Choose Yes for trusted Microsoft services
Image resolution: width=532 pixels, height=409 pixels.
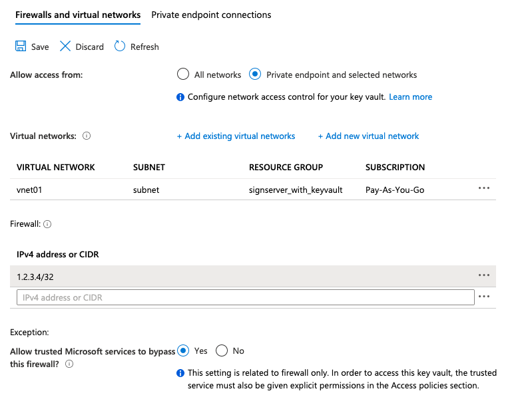point(183,350)
